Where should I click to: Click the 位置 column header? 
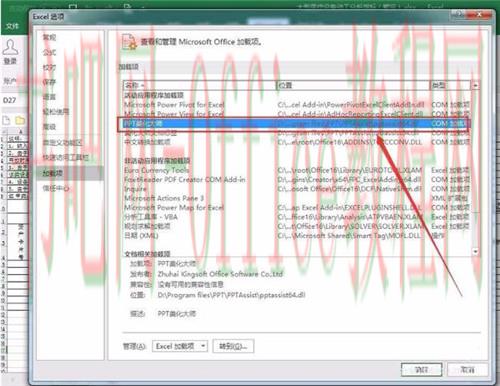pyautogui.click(x=353, y=85)
